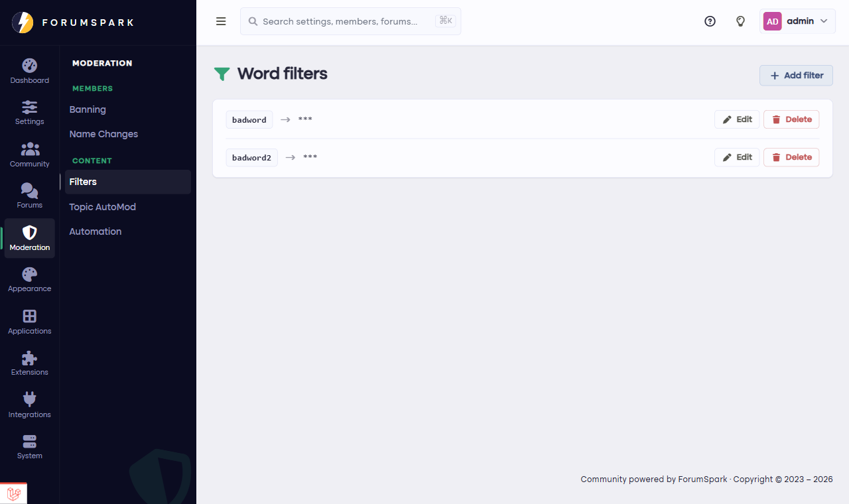Click the MEMBERS section label
The height and width of the screenshot is (504, 849).
coord(93,89)
